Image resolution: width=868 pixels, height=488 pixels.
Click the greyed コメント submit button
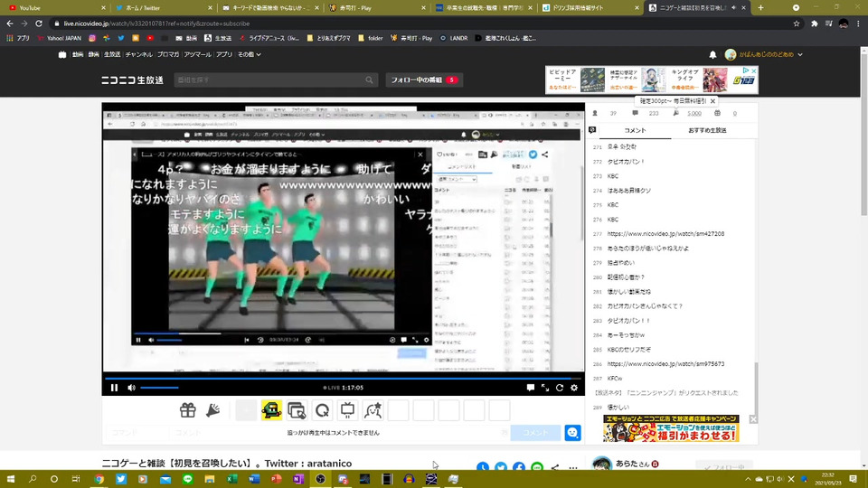click(535, 433)
